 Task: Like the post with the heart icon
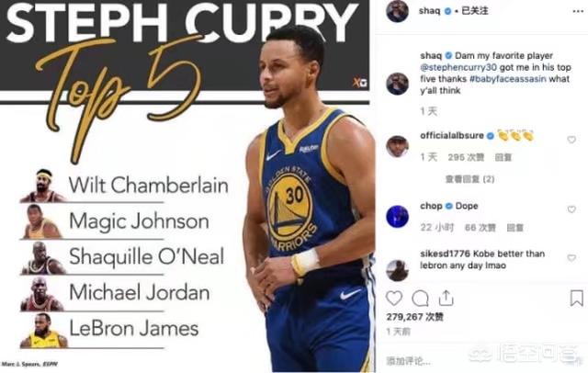tap(394, 299)
